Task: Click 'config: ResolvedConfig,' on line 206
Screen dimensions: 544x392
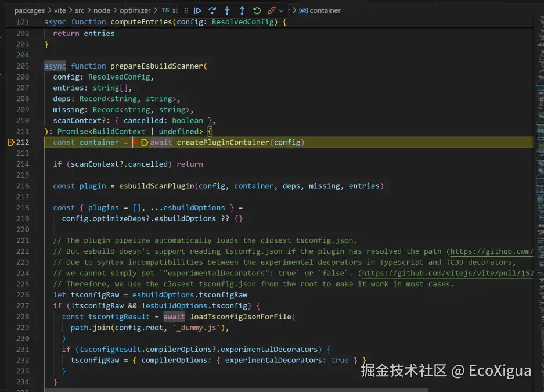Action: click(103, 77)
